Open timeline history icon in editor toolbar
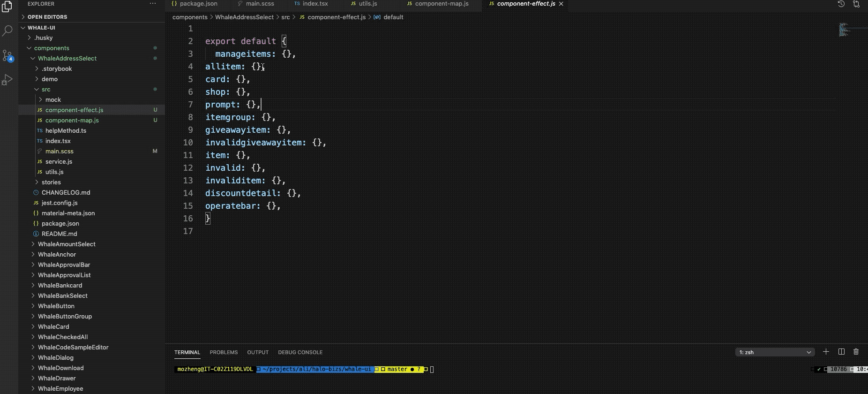Image resolution: width=868 pixels, height=394 pixels. pos(841,4)
